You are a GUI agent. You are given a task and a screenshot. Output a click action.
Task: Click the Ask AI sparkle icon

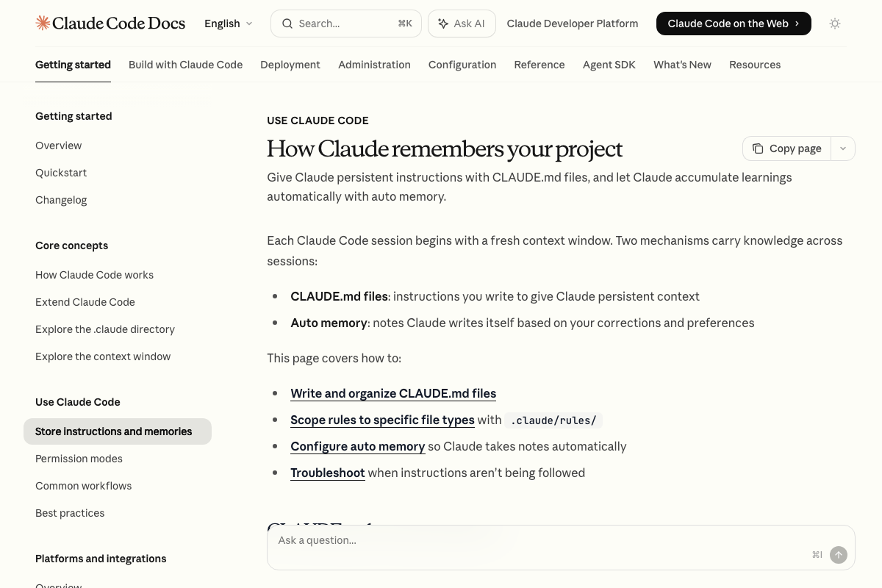pos(444,24)
